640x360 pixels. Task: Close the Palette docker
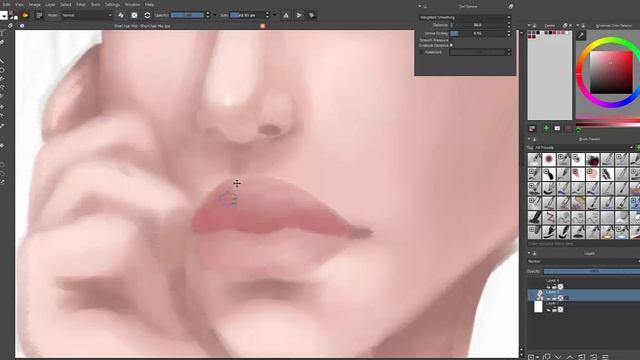click(x=571, y=26)
